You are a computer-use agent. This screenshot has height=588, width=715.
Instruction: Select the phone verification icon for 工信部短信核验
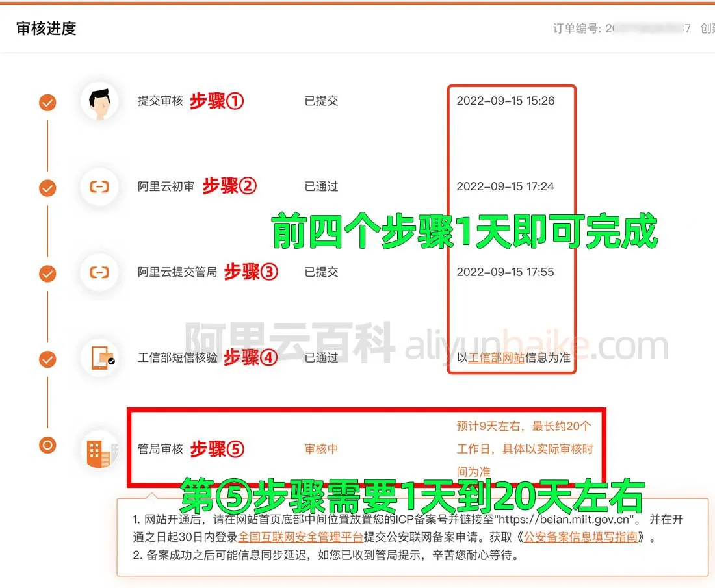click(100, 359)
